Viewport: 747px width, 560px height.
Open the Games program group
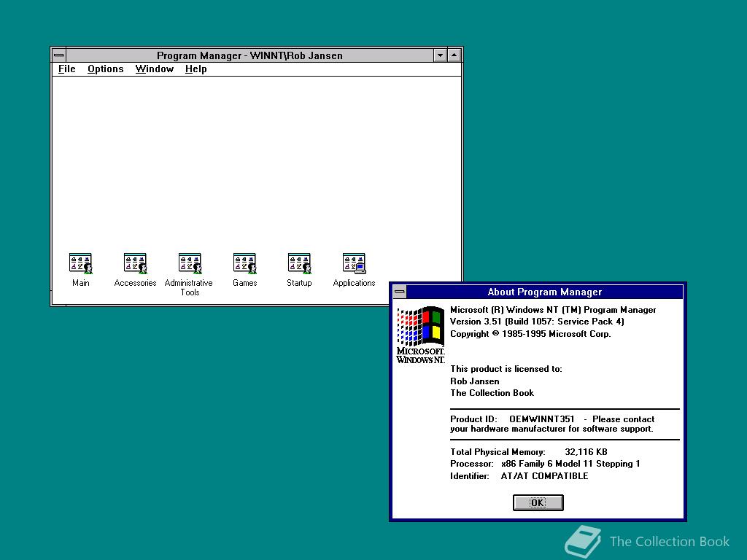(x=244, y=262)
